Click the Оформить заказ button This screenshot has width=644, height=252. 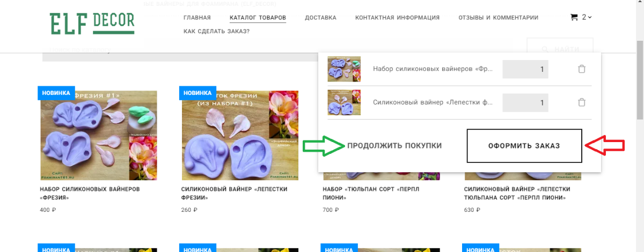524,146
